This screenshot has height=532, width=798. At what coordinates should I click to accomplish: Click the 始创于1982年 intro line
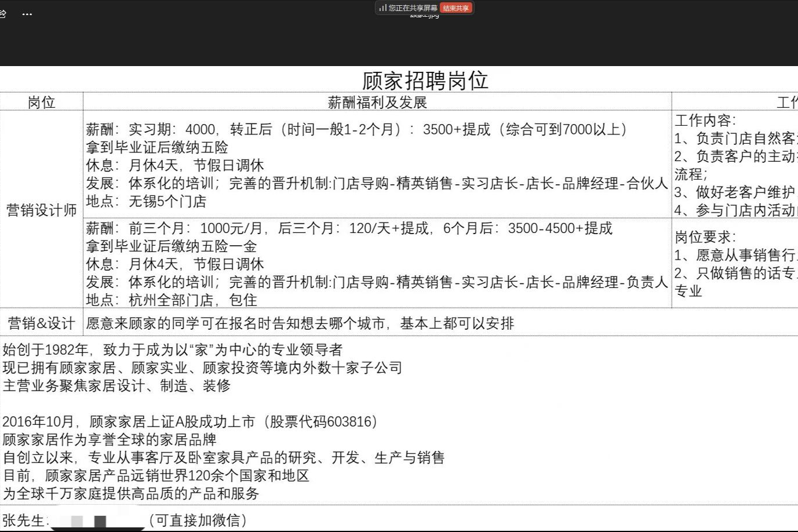tap(173, 349)
